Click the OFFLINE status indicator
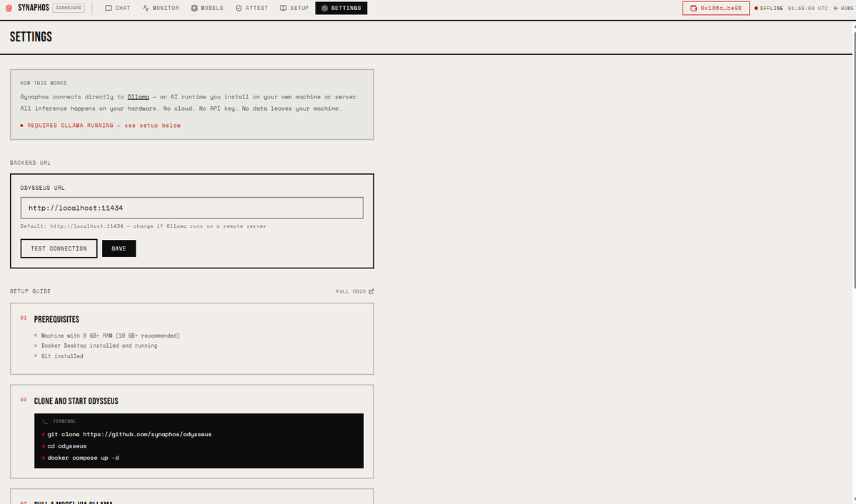Screen dimensions: 856x504 click(769, 8)
